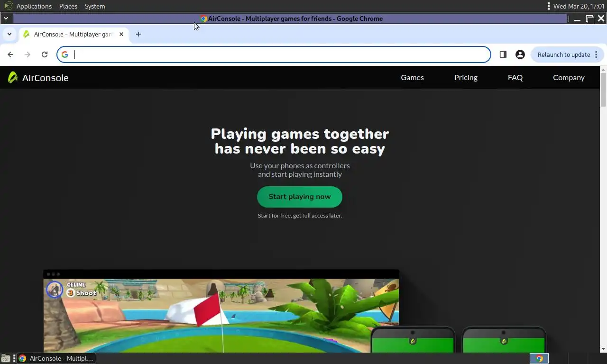This screenshot has width=607, height=364.
Task: Open the Applications menu in top panel
Action: point(34,6)
